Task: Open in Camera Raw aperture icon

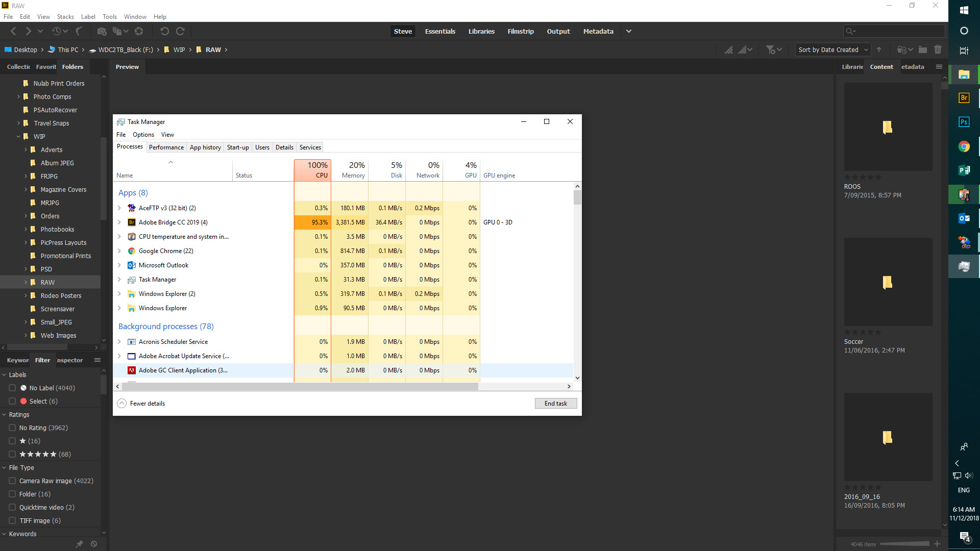Action: (139, 31)
